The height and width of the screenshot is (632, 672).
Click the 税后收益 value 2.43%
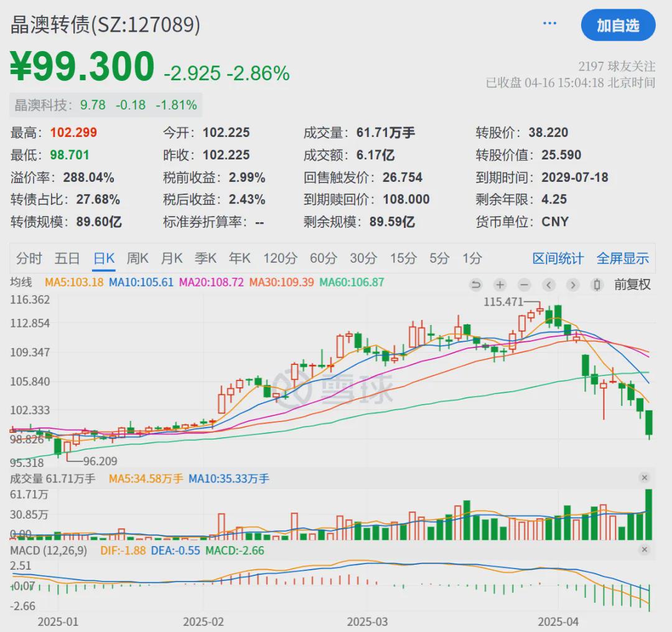click(247, 199)
